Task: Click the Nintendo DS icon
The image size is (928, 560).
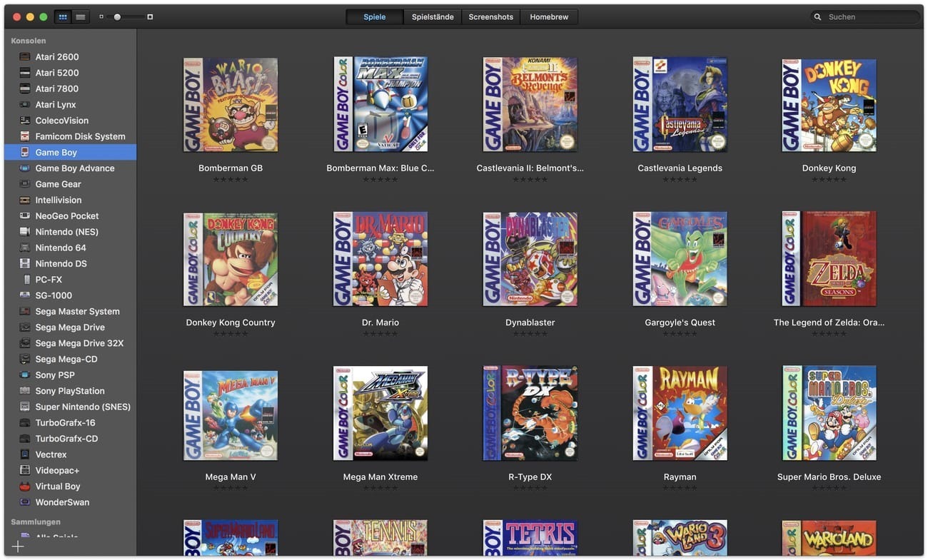Action: pos(25,264)
